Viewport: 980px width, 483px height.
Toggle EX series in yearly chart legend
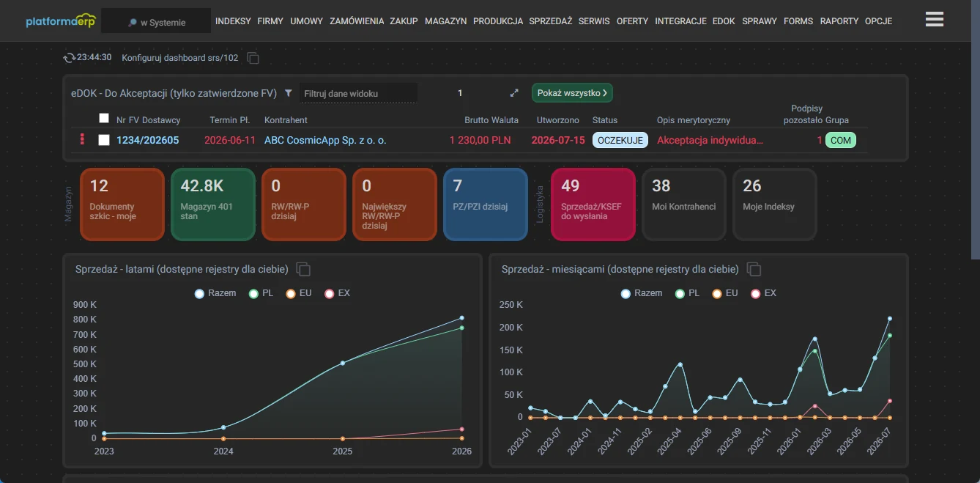(338, 293)
